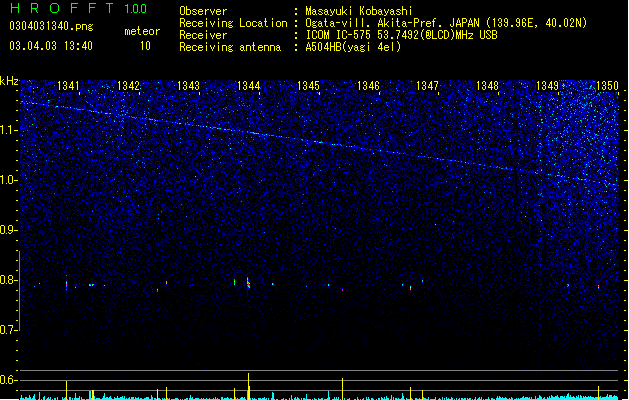Click the 0304031340.png filename text
The image size is (629, 400).
[51, 26]
